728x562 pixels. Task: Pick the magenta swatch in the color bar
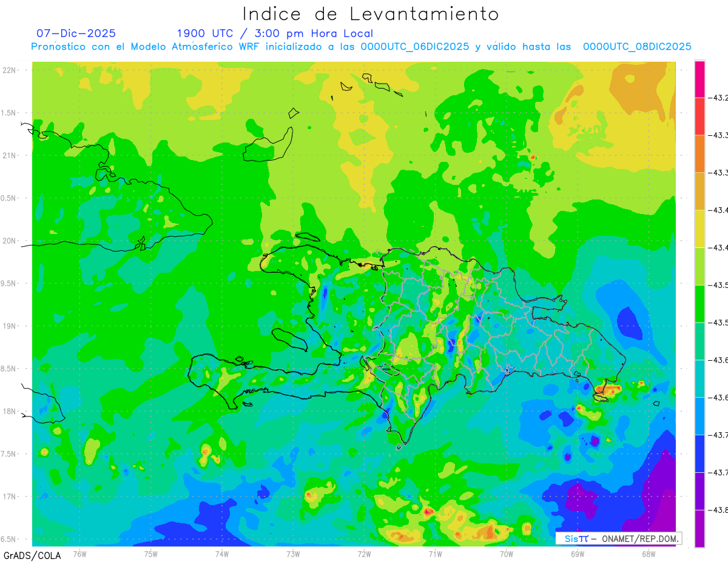(x=699, y=79)
